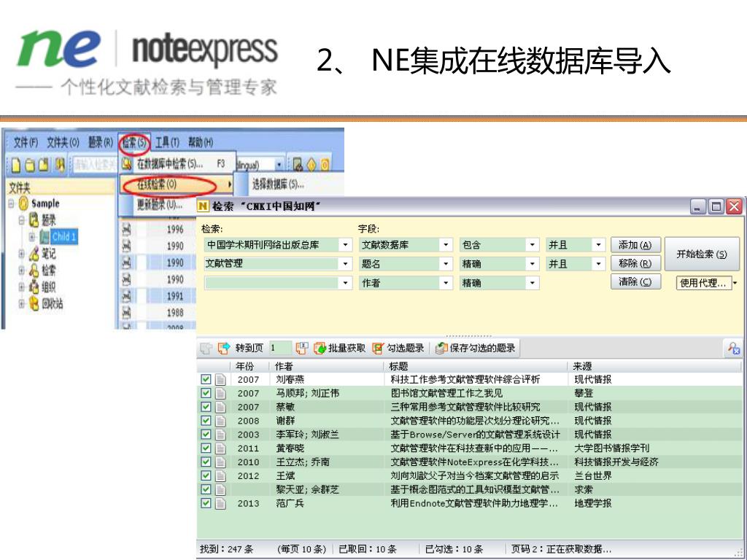The image size is (747, 560).
Task: Click the database icon left of the diamond
Action: click(298, 165)
